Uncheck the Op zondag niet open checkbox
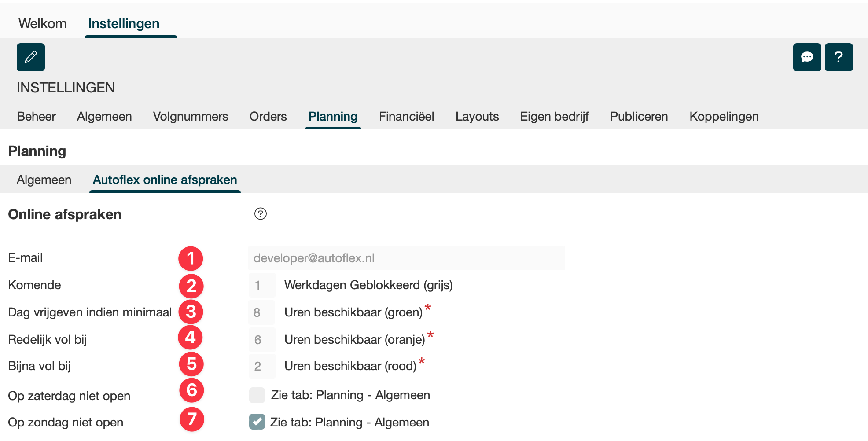 pyautogui.click(x=257, y=422)
